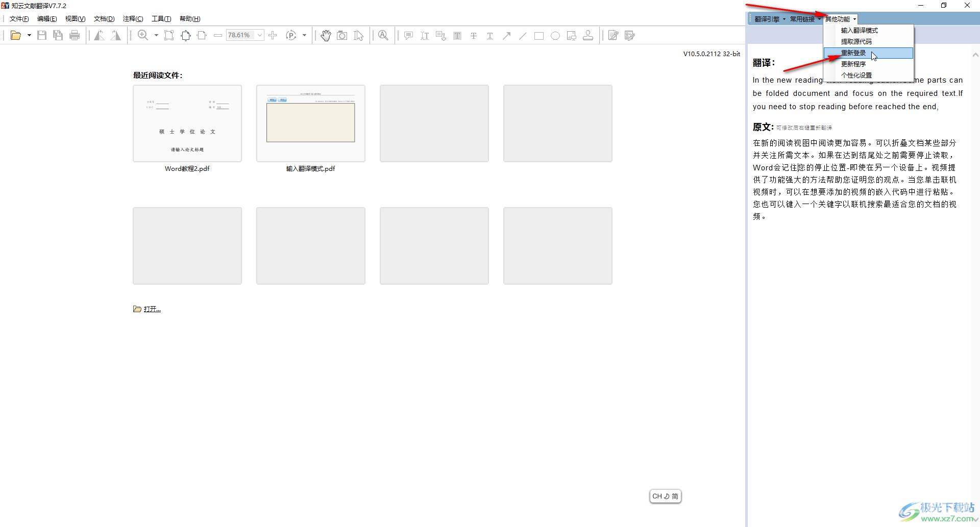The image size is (980, 527).
Task: Click the open file folder icon
Action: (16, 35)
